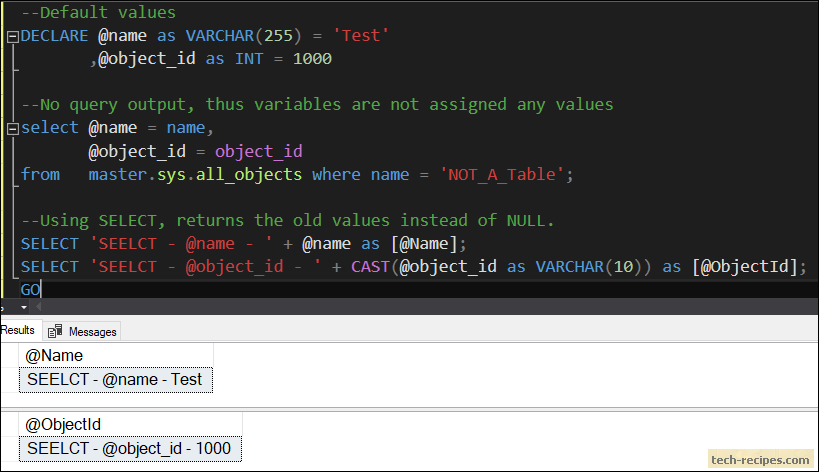Click the pink object_id column name

click(x=259, y=151)
